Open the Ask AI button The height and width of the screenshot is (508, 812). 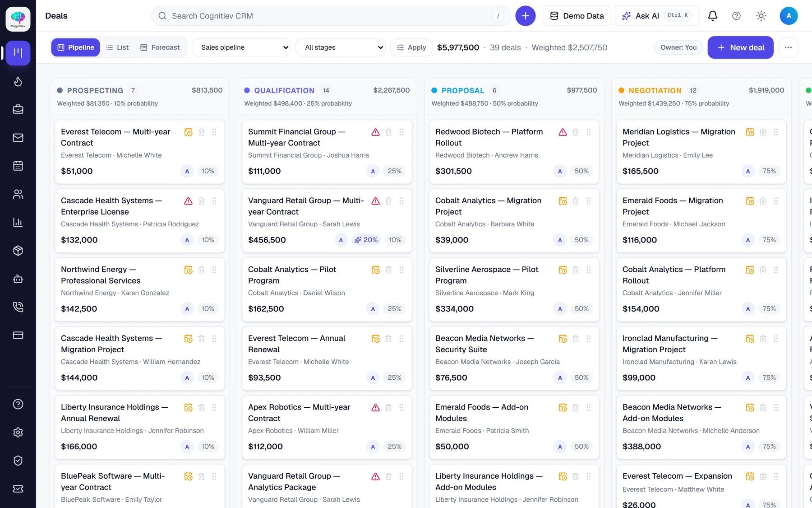pos(657,16)
